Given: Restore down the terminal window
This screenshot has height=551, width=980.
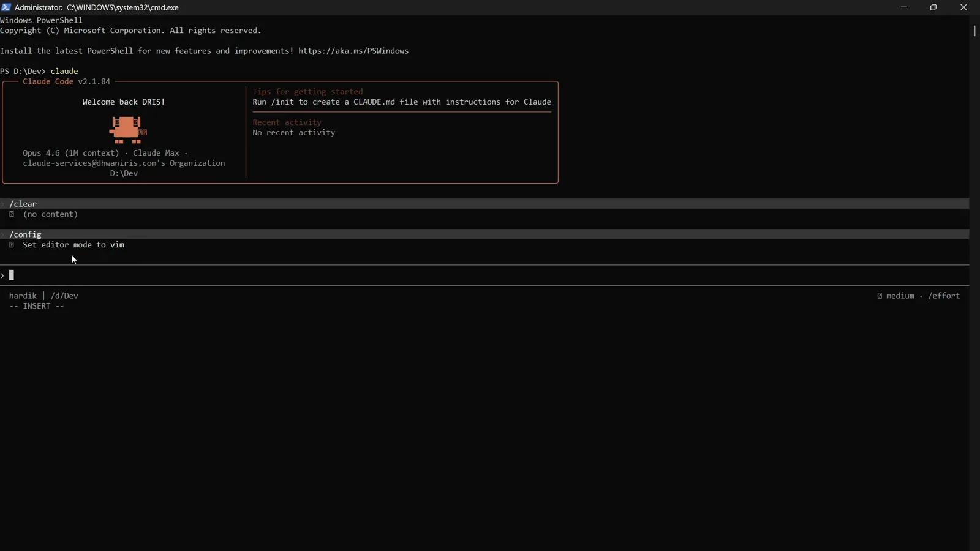Looking at the screenshot, I should click(933, 7).
